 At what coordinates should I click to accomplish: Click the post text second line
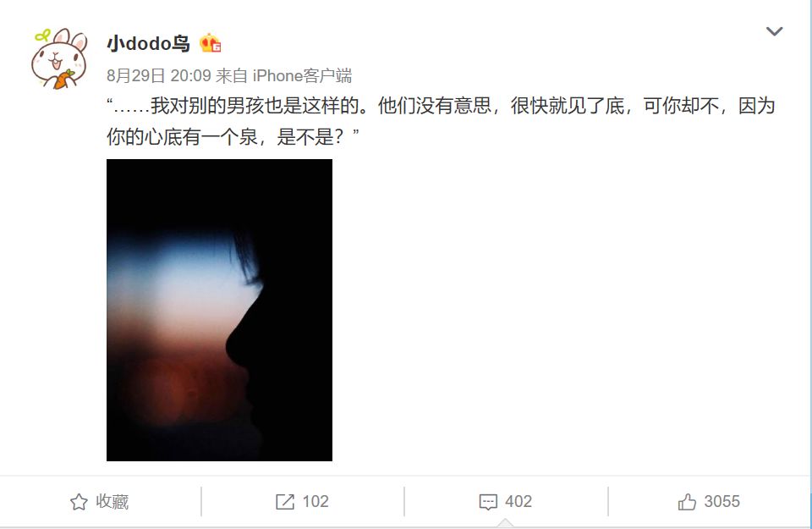point(233,137)
